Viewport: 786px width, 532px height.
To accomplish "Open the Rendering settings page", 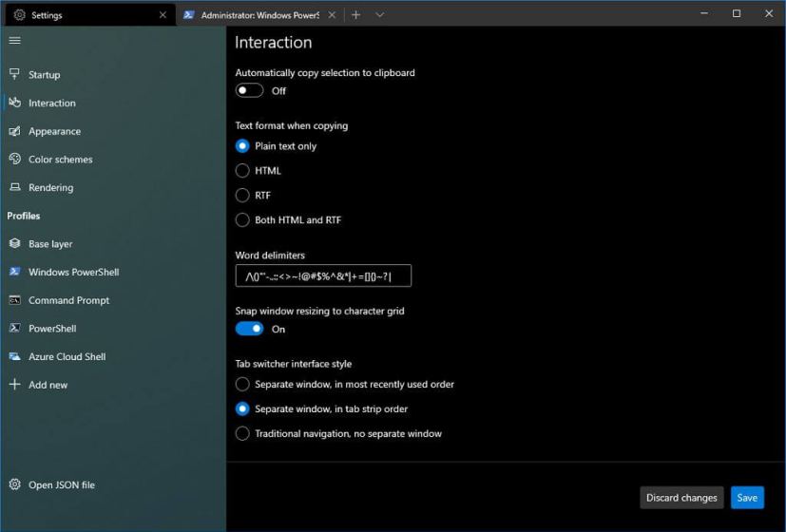I will pos(113,187).
